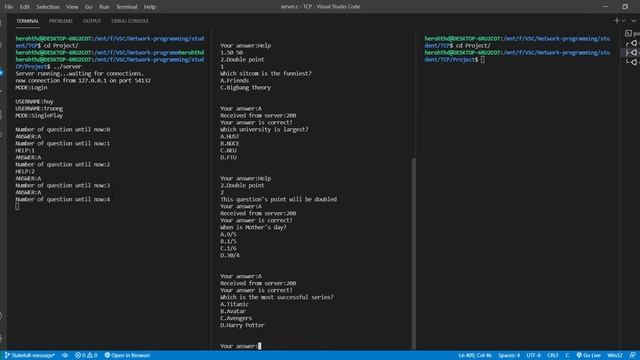The height and width of the screenshot is (360, 640).
Task: Click the answer option A.Titanic
Action: (x=234, y=304)
